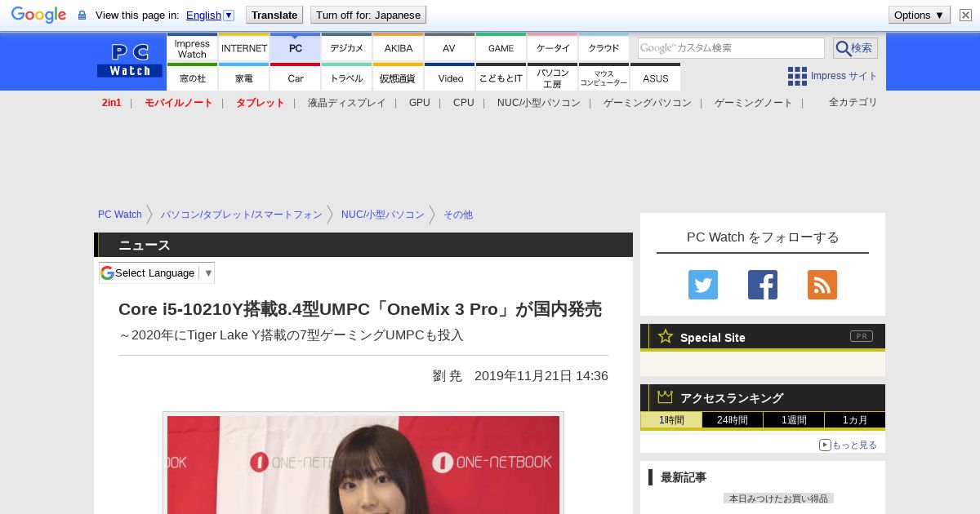Open the クラウド nav tab

604,47
